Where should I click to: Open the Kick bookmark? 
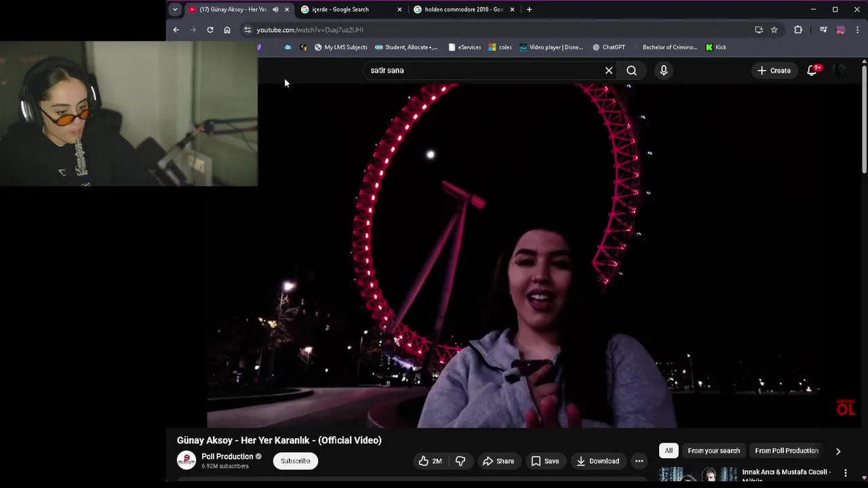(715, 47)
